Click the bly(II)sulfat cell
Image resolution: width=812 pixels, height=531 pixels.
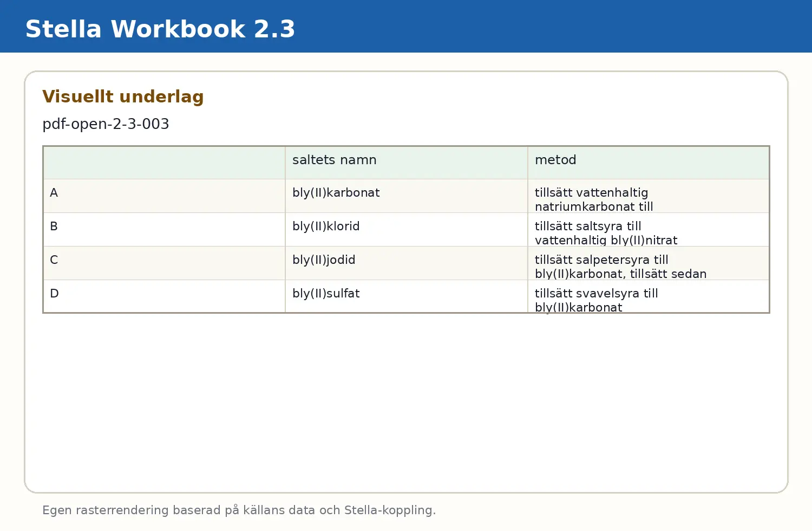(407, 296)
